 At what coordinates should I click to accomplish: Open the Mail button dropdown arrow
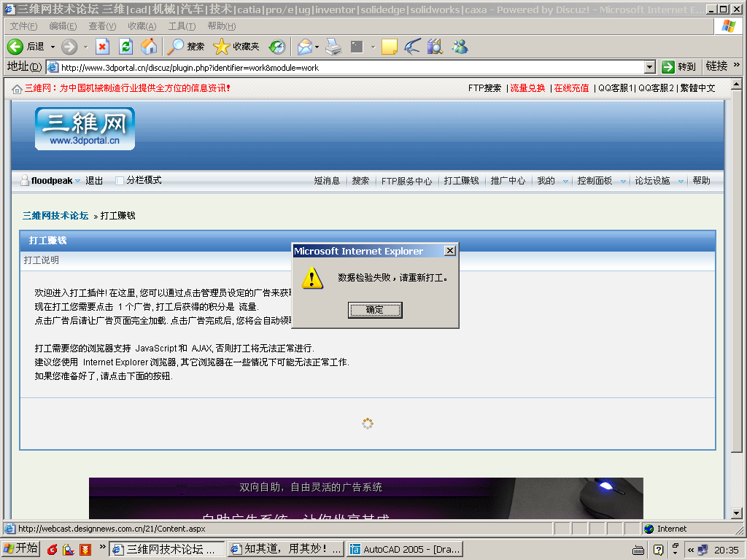pos(317,47)
